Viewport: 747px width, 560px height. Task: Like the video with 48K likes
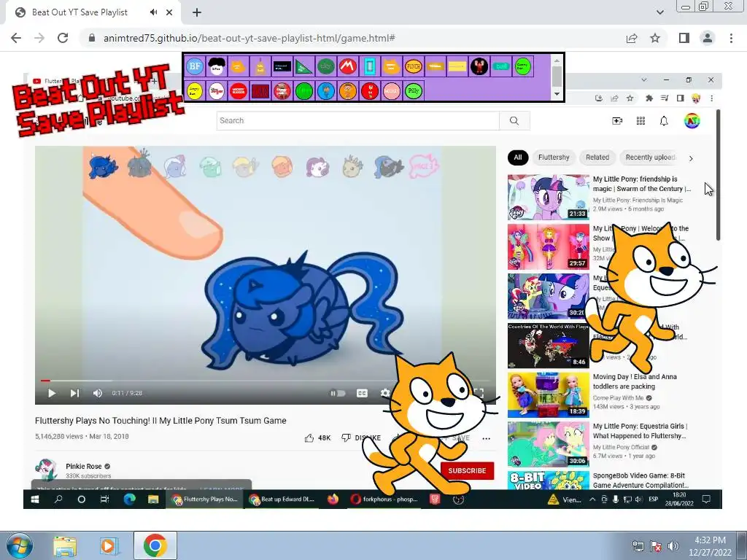(x=317, y=437)
